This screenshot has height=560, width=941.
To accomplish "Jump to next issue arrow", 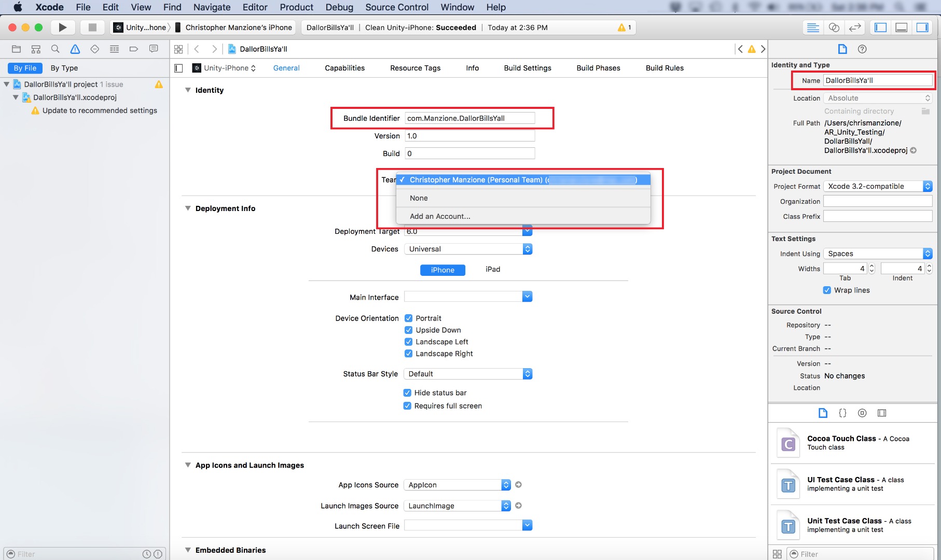I will (x=763, y=49).
